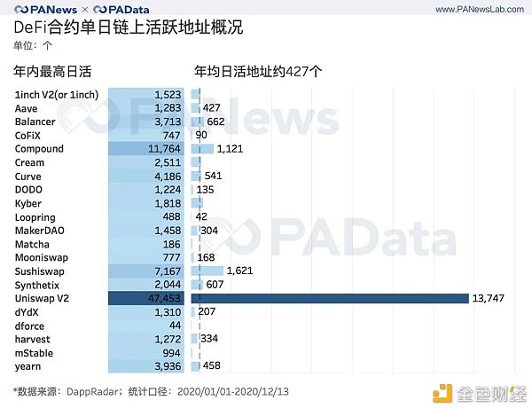Click the 13,747 bar value label
This screenshot has width=532, height=408.
pyautogui.click(x=488, y=298)
